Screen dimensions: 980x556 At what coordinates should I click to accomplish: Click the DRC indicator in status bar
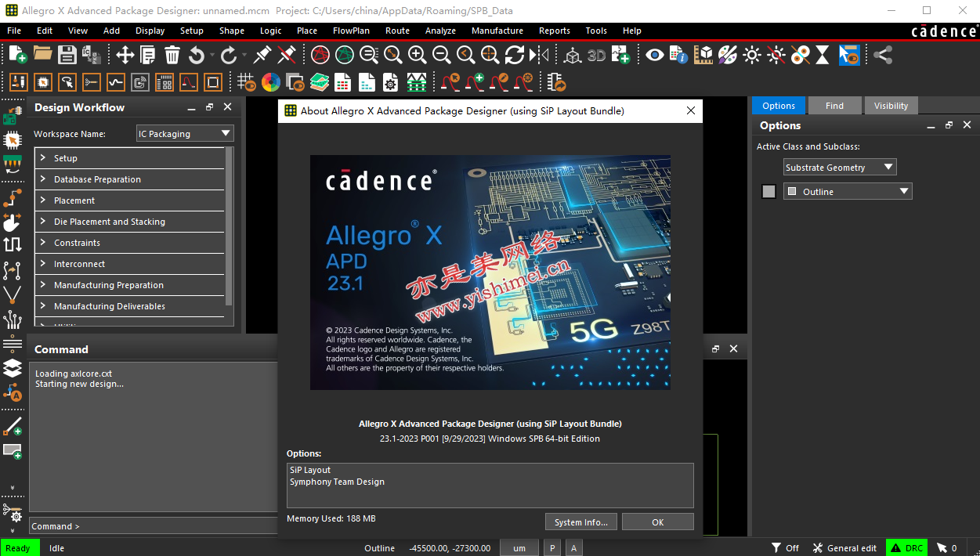coord(906,548)
